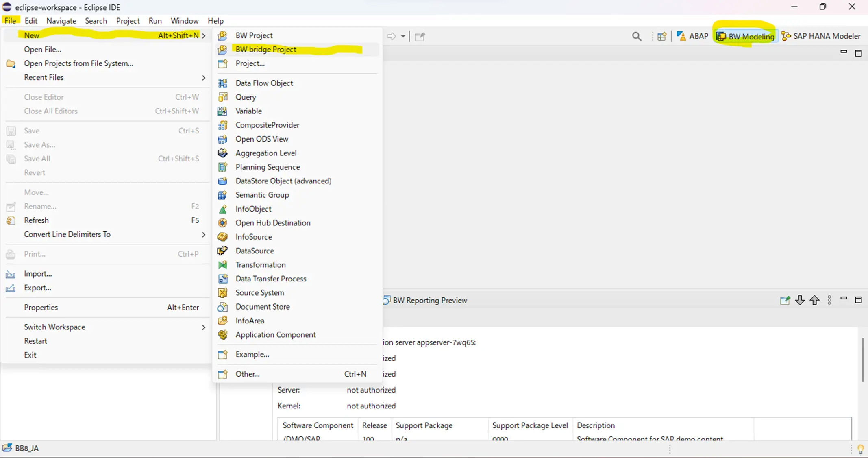Click the CompositeProvider icon
The image size is (868, 458).
coord(222,125)
